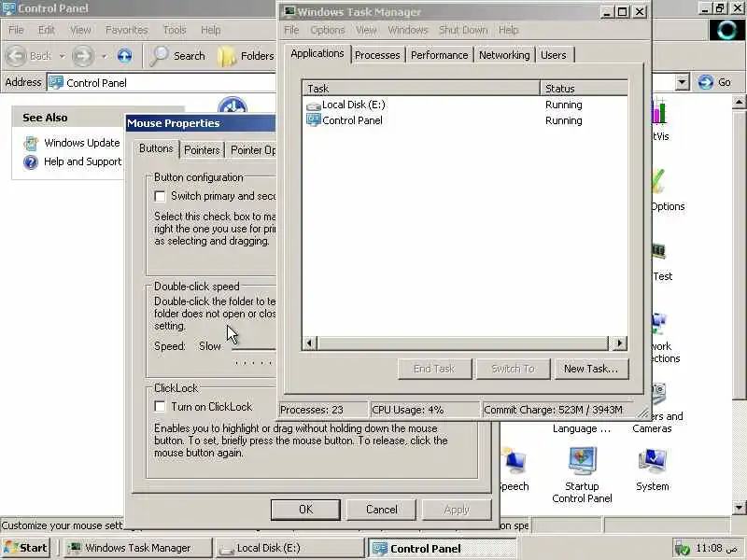Image resolution: width=747 pixels, height=560 pixels.
Task: Open the Pointers tab in Mouse Properties
Action: [x=202, y=150]
